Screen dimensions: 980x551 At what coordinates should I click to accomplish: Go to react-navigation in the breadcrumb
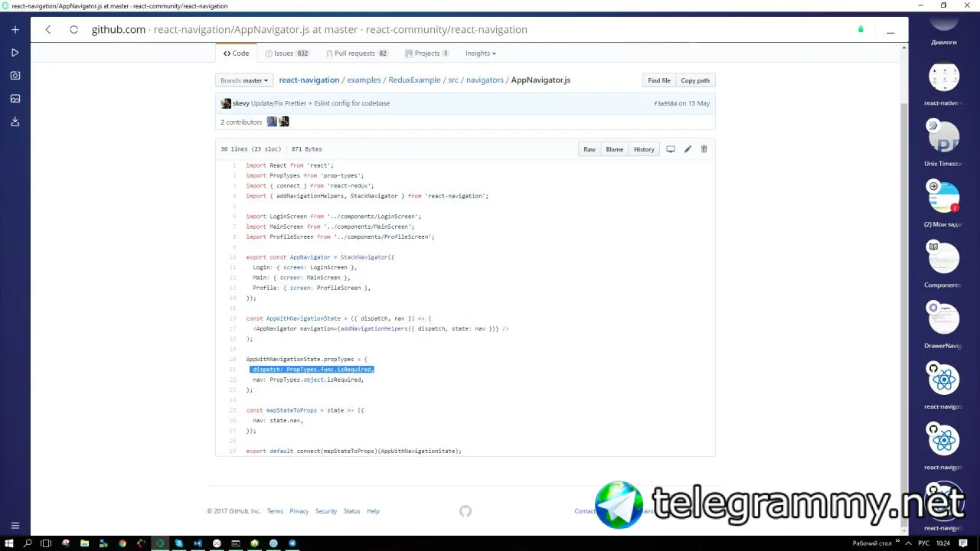309,80
